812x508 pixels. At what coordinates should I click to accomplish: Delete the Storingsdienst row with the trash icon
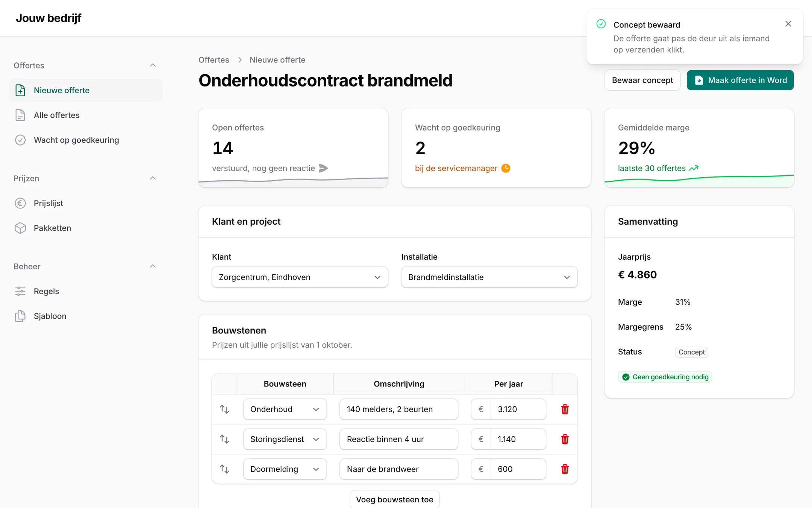coord(565,439)
